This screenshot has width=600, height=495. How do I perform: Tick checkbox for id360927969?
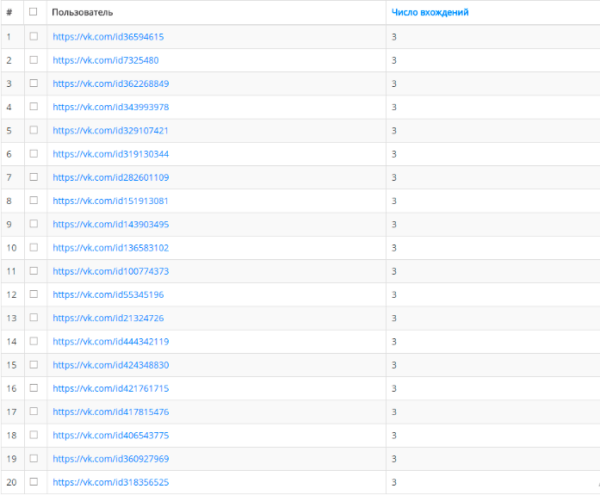pos(34,458)
